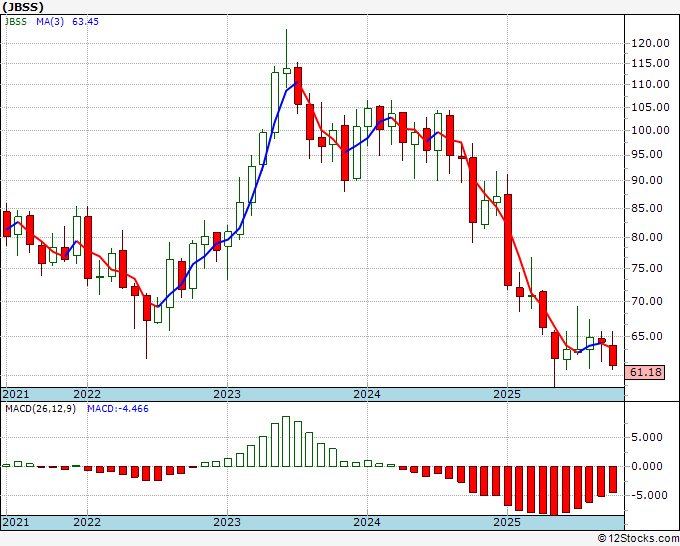Image resolution: width=680 pixels, height=546 pixels.
Task: Click the tallest green MACD histogram bar
Action: tap(286, 441)
